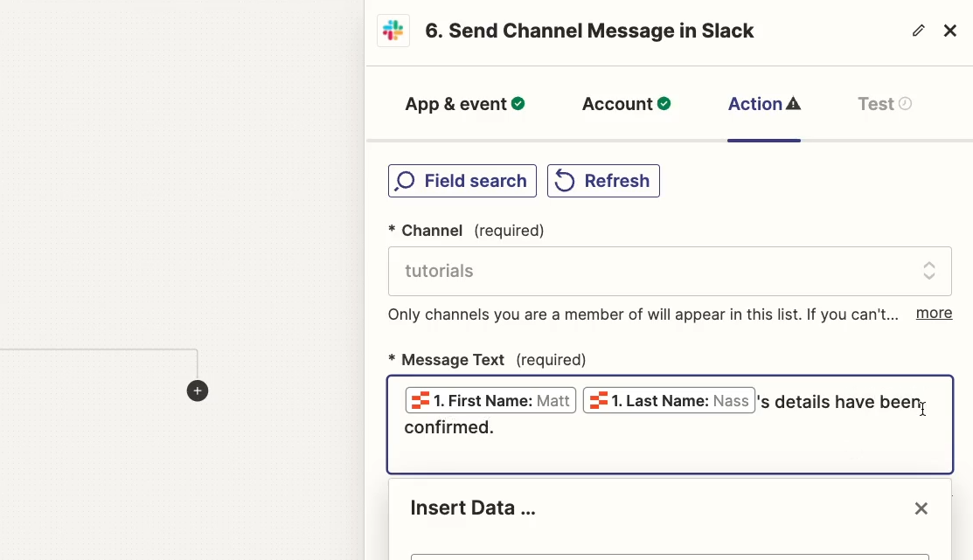Viewport: 973px width, 560px height.
Task: Click the warning triangle beside Action
Action: pos(793,104)
